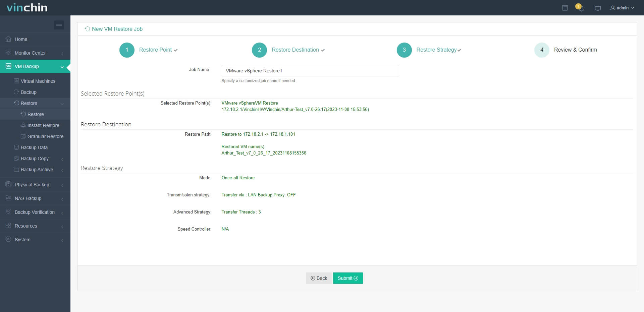Click the Virtual Machines icon
This screenshot has width=644, height=312.
point(16,81)
